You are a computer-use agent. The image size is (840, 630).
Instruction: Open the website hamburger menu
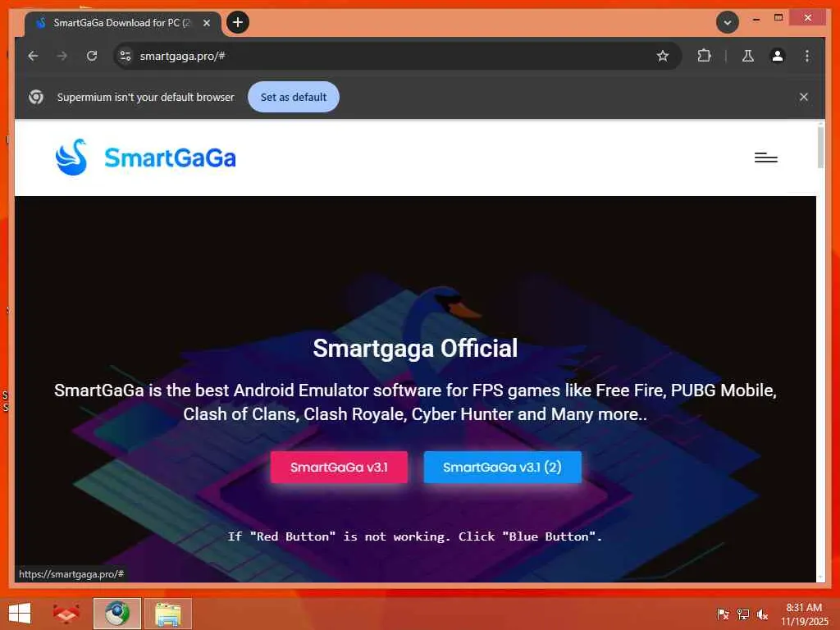pos(765,157)
